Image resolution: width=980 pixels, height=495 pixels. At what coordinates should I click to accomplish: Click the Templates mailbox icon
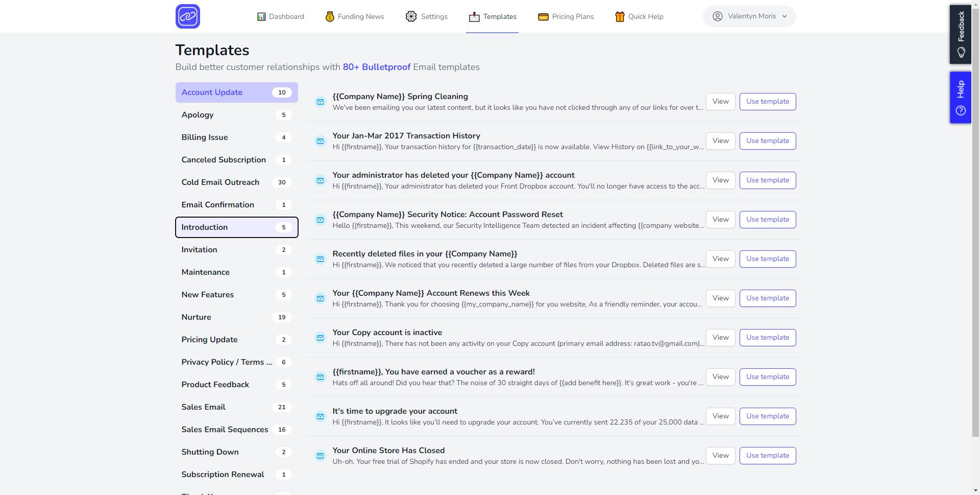(x=474, y=17)
